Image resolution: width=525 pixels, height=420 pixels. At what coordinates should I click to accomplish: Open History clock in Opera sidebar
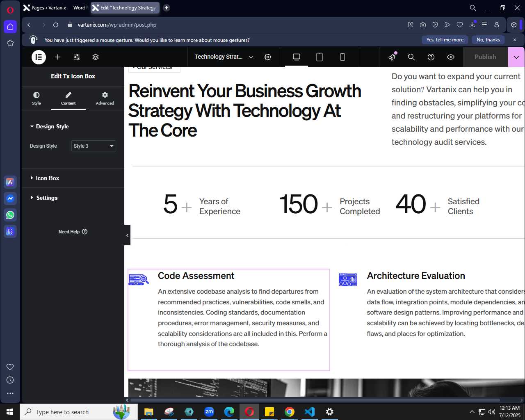[x=10, y=380]
